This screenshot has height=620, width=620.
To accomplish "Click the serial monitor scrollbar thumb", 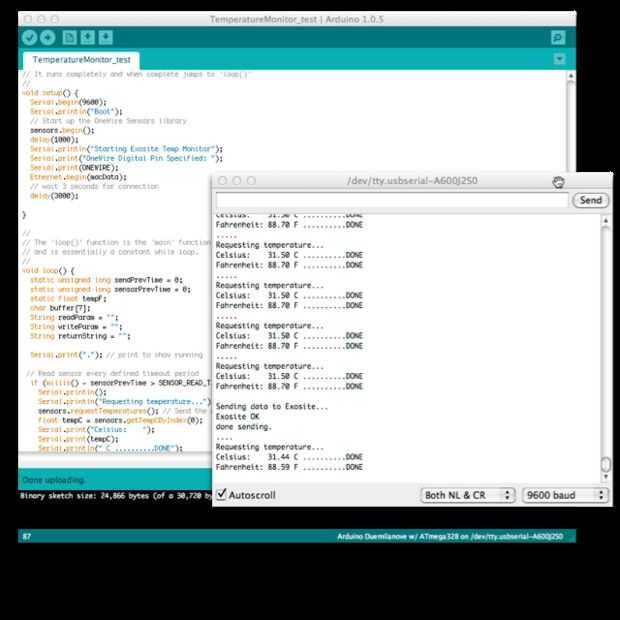I will pos(605,464).
